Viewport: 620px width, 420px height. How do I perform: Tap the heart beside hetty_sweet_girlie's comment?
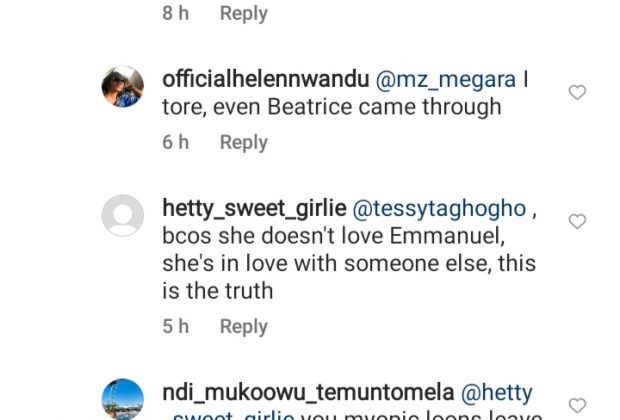pos(576,221)
